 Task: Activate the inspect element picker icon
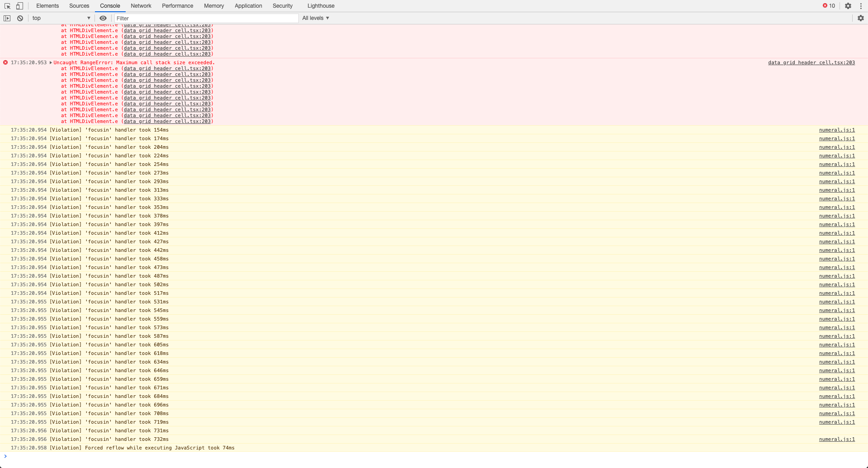[8, 6]
